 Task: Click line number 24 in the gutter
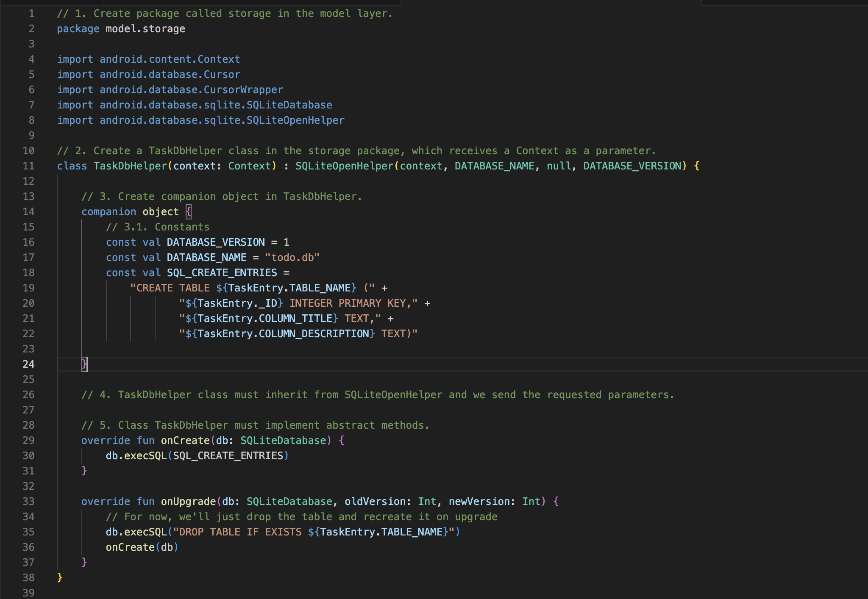[29, 364]
